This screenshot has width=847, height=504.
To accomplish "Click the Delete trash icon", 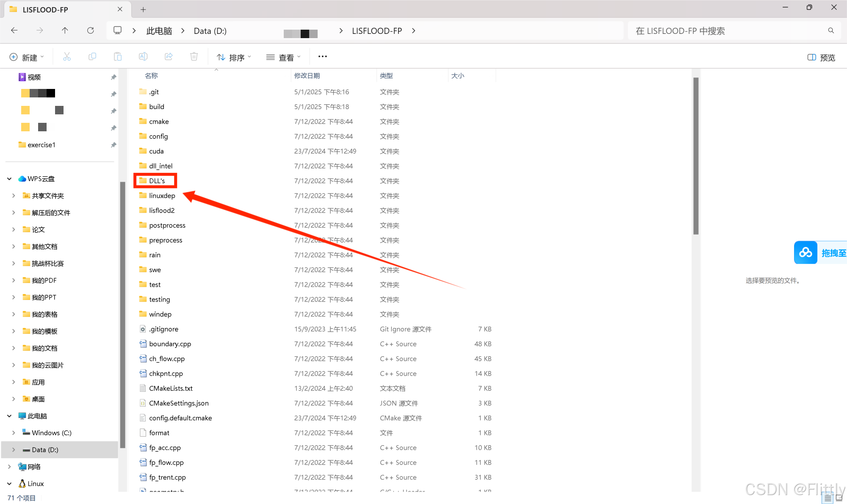I will pyautogui.click(x=194, y=57).
